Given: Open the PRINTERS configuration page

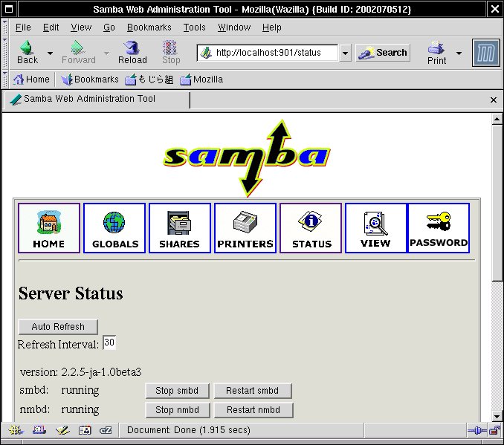Looking at the screenshot, I should [x=245, y=228].
